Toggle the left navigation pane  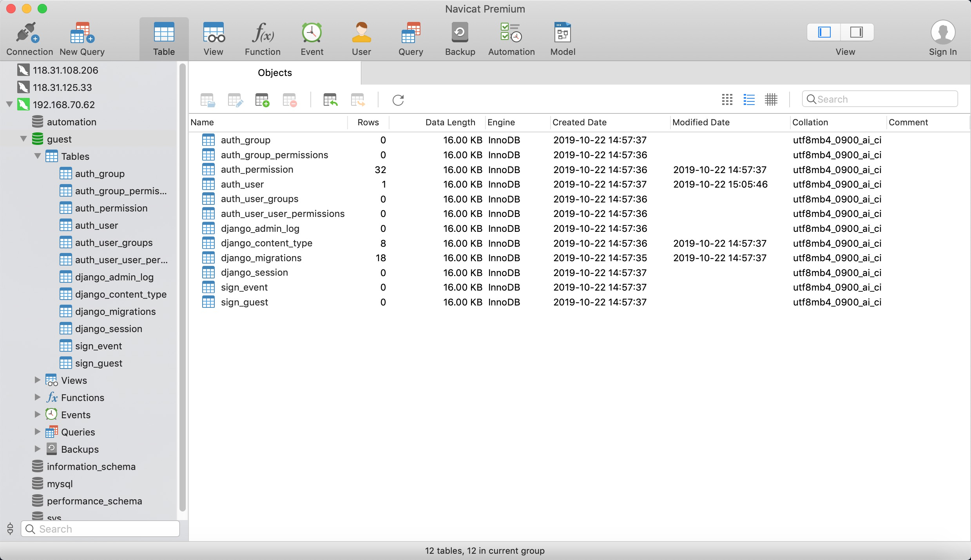coord(824,32)
